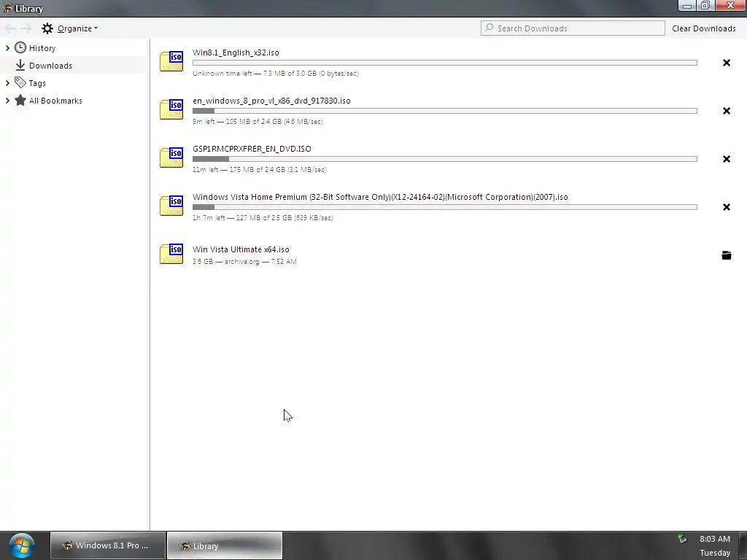Minimize the Library window
The image size is (747, 560).
click(686, 6)
